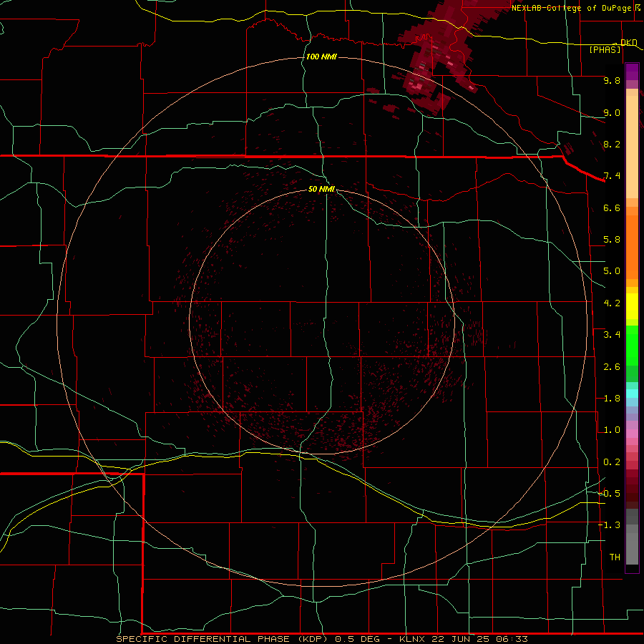Pick the purple color at scale top
Screen dimensions: 644x644
tap(632, 72)
